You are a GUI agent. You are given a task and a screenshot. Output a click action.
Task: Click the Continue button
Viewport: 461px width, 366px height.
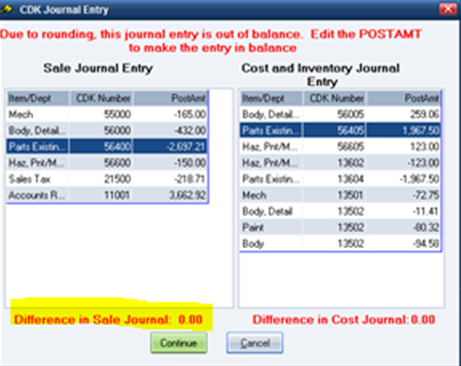[179, 343]
